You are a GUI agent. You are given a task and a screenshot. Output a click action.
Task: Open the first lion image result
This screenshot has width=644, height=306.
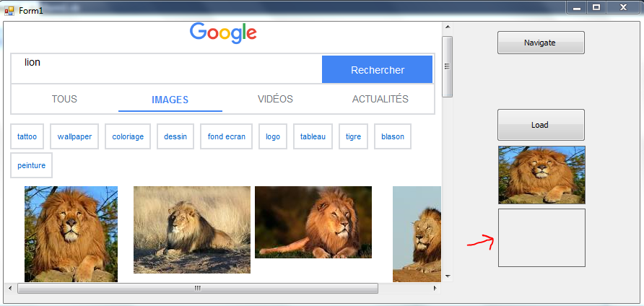[71, 233]
